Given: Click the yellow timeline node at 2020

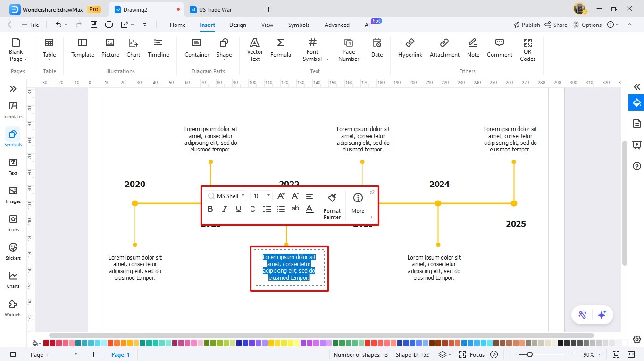Looking at the screenshot, I should coord(135,203).
